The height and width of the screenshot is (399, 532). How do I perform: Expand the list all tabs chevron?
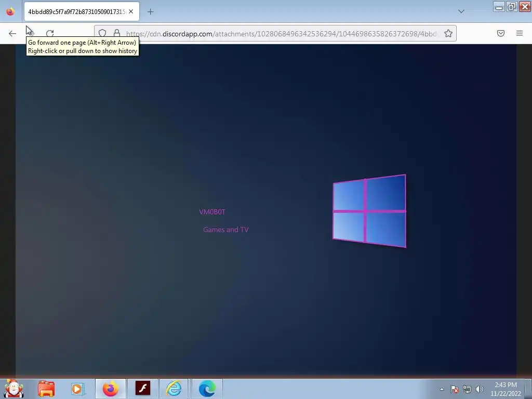tap(461, 11)
